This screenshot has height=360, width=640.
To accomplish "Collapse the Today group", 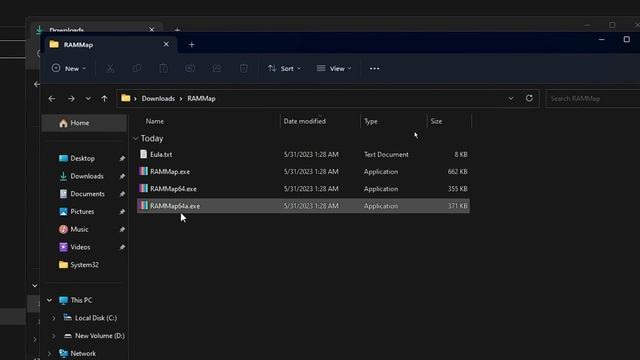I will click(136, 138).
